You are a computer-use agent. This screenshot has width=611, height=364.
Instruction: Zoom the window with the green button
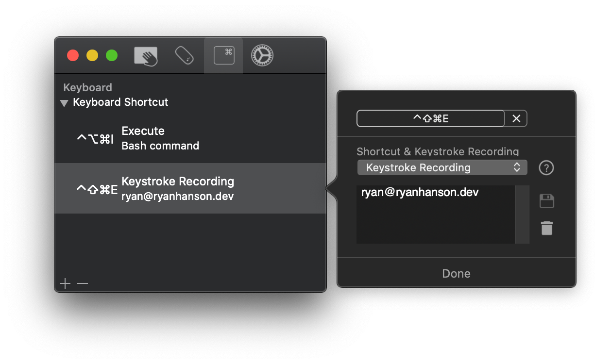tap(111, 55)
